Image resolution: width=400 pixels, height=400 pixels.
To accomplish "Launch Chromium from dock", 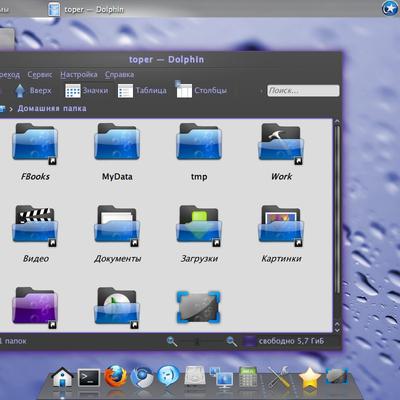I will click(142, 377).
